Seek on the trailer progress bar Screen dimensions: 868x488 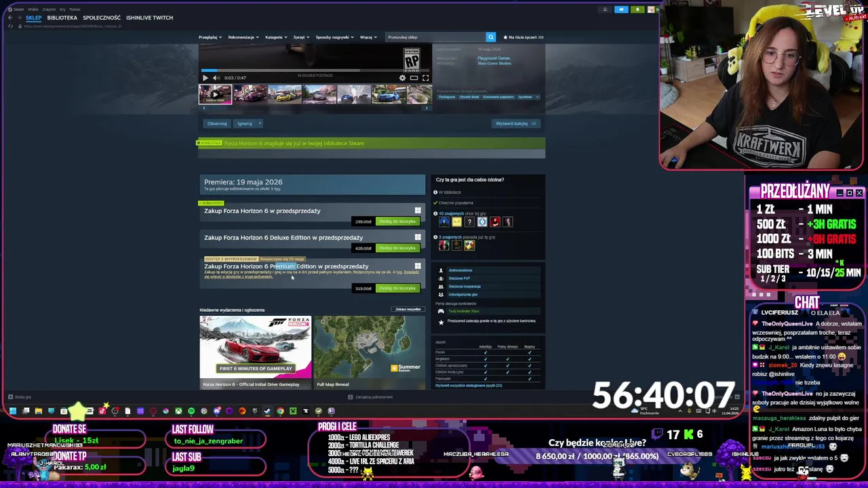315,70
